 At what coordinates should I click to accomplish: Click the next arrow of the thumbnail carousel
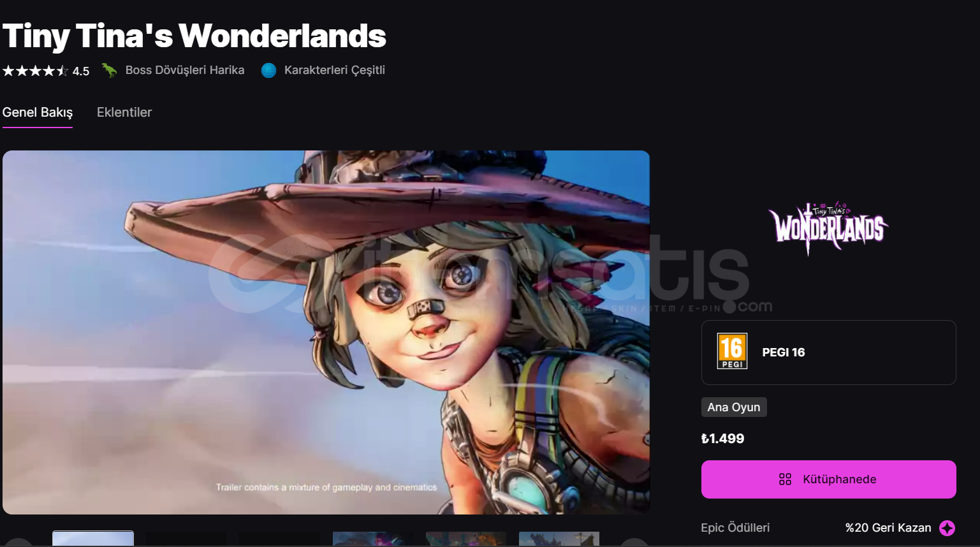click(635, 543)
